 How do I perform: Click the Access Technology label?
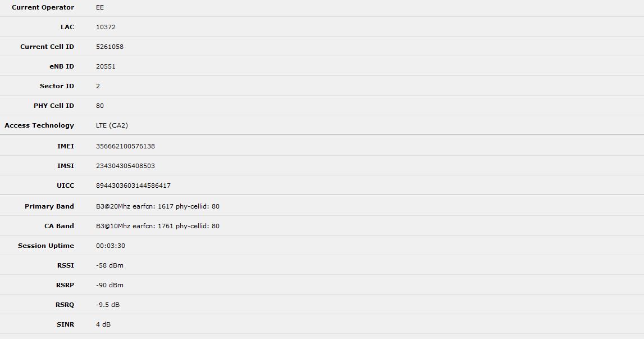39,125
